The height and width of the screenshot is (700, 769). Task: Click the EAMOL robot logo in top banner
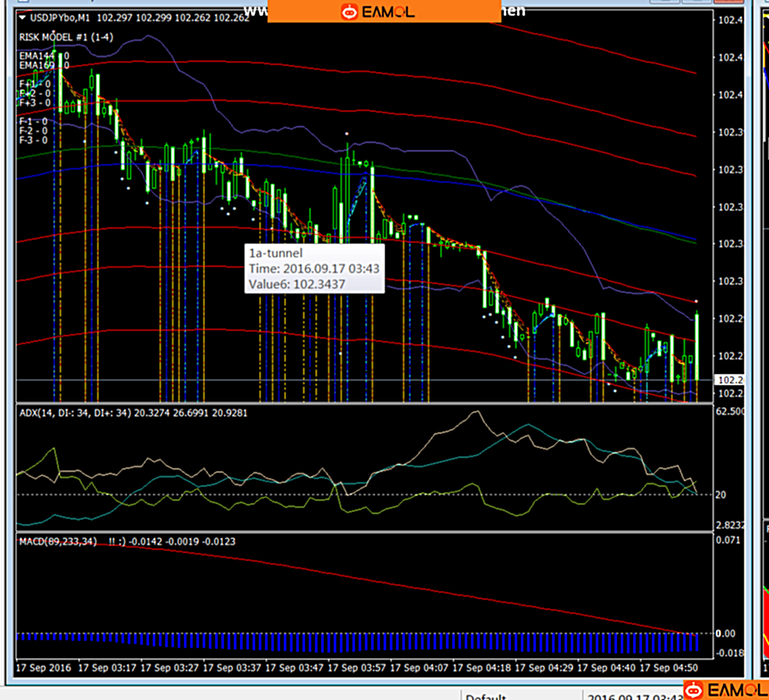pyautogui.click(x=349, y=11)
